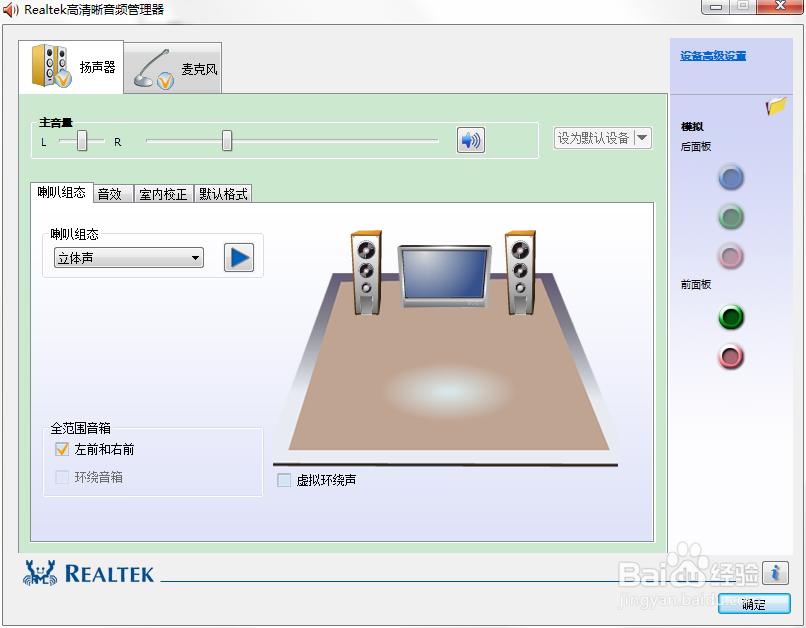Play the speaker test with blue arrow
The height and width of the screenshot is (628, 806).
(239, 257)
